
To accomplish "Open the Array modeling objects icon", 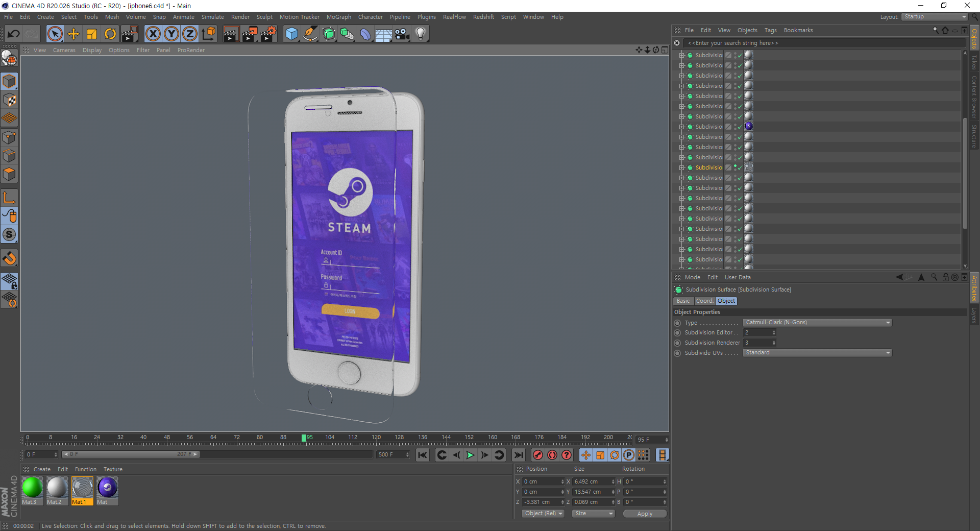I will (x=347, y=34).
